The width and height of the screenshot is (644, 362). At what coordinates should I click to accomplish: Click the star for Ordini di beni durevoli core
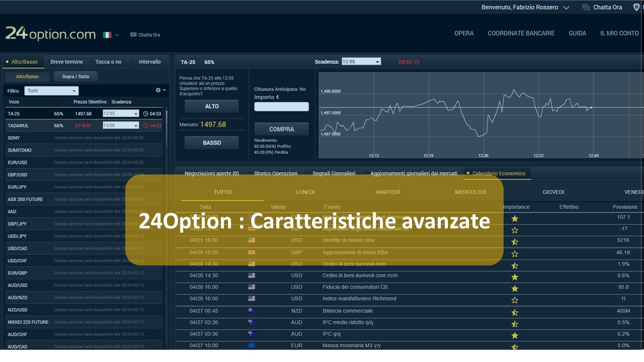(x=515, y=277)
